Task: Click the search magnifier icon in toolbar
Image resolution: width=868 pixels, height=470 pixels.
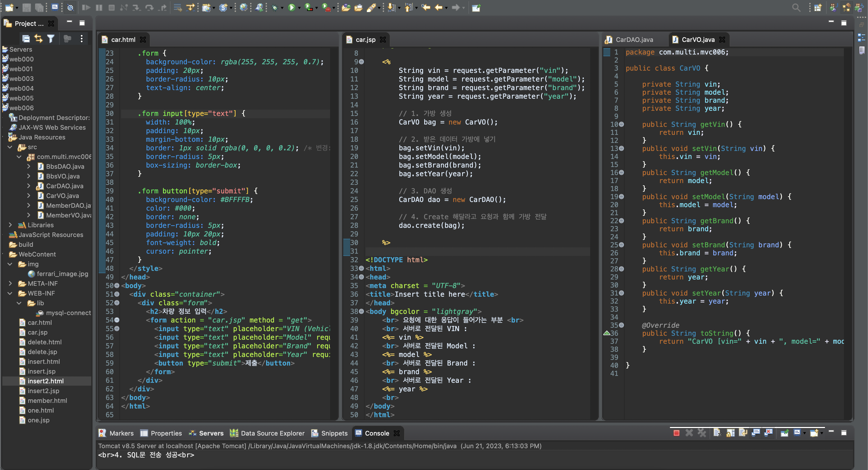Action: point(796,7)
